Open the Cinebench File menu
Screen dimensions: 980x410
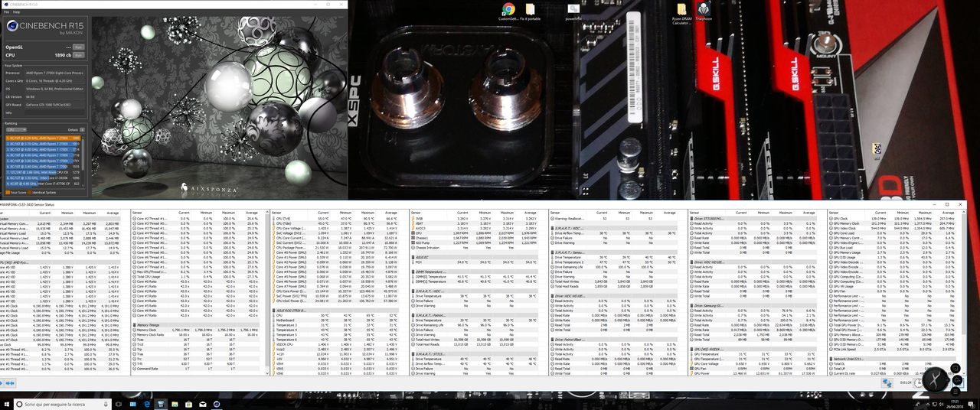pyautogui.click(x=6, y=12)
